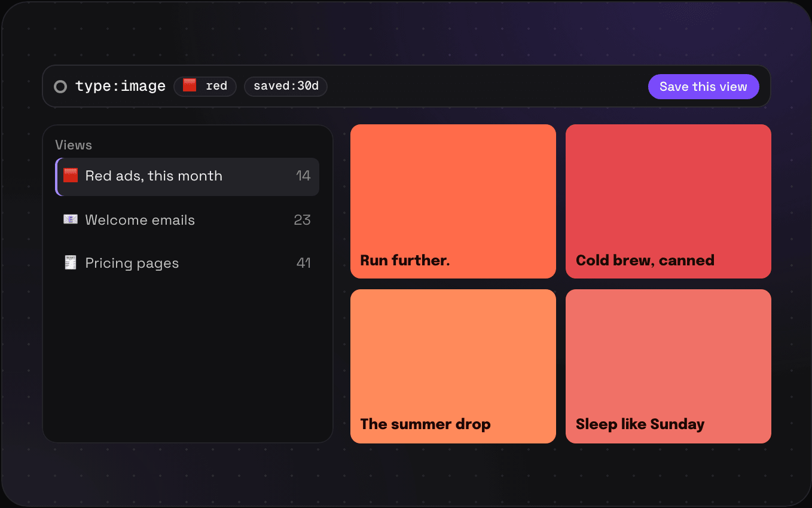The image size is (812, 508).
Task: Click the count 23 on Welcome emails row
Action: (302, 220)
